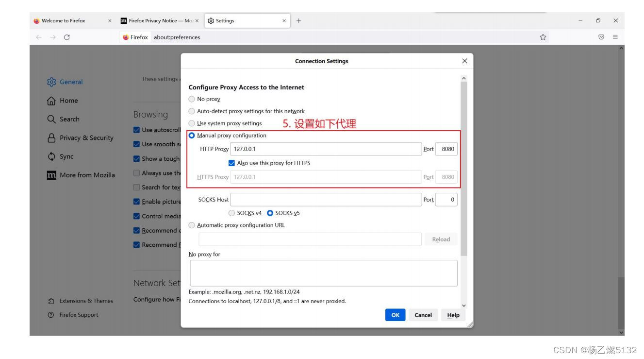Screen dimensions: 644x359
Task: Open the Firefox application menu
Action: (615, 37)
